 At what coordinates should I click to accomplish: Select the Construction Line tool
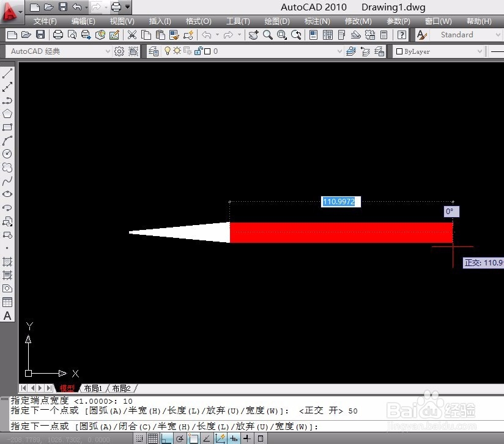(7, 87)
